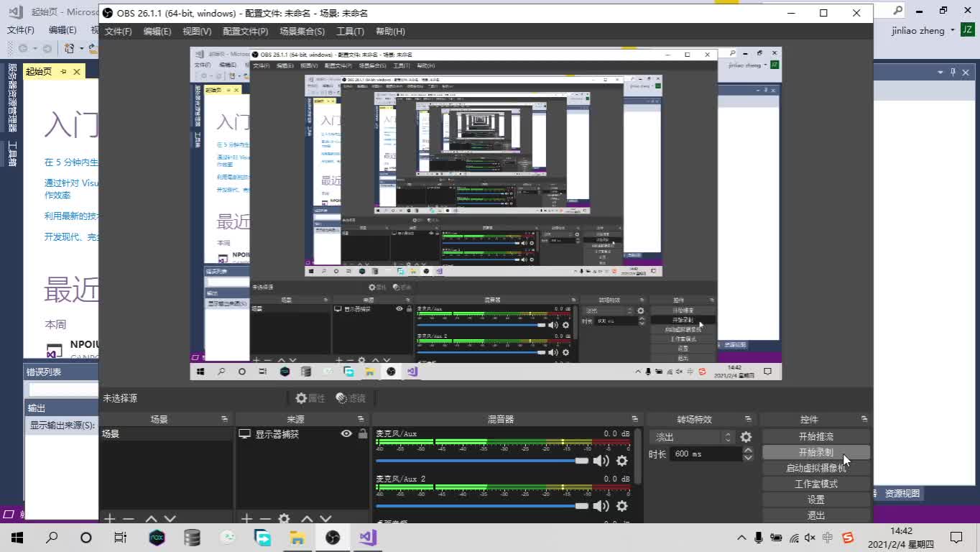This screenshot has height=552, width=980.
Task: Open the Windows Start menu
Action: [17, 538]
